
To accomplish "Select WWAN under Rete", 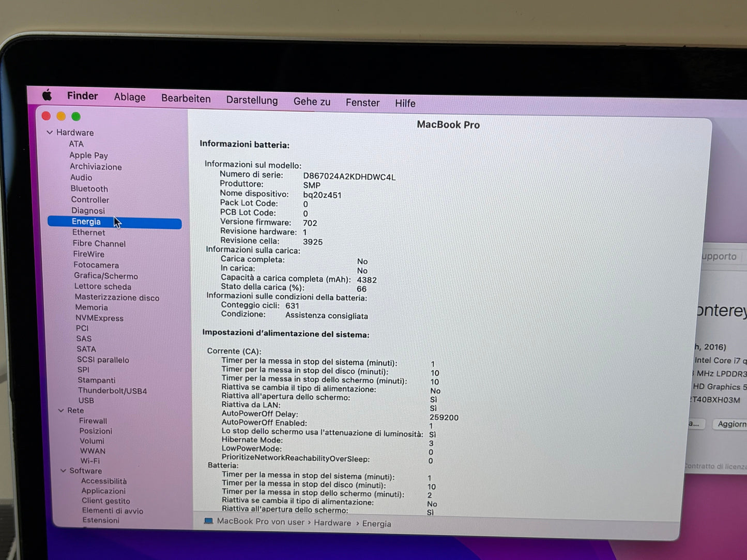I will click(93, 451).
